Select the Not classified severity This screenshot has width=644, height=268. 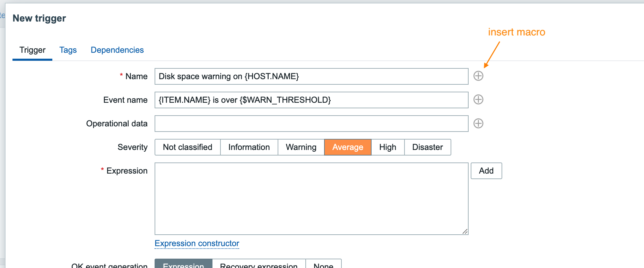coord(188,147)
